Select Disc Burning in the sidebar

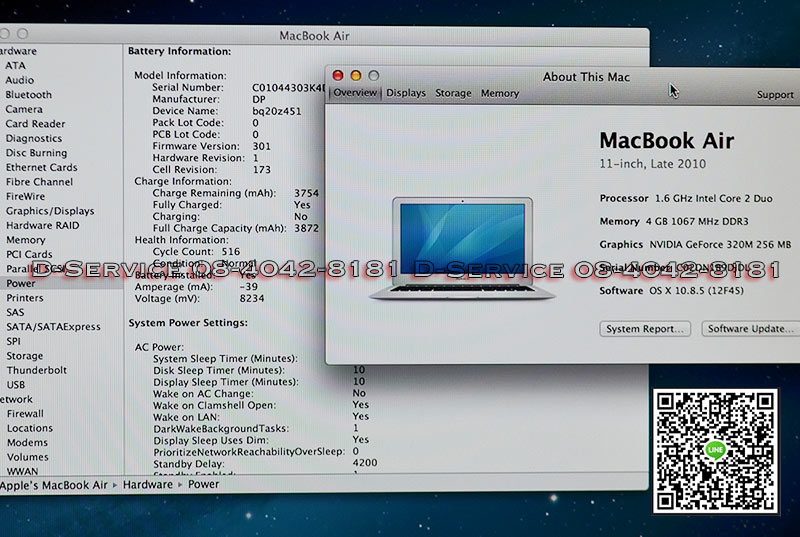[x=36, y=153]
